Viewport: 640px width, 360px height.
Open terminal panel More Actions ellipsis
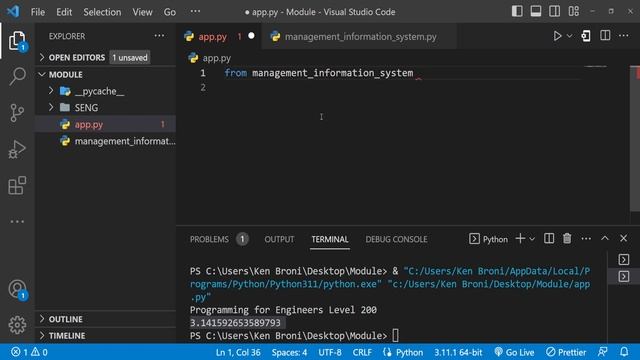[586, 239]
